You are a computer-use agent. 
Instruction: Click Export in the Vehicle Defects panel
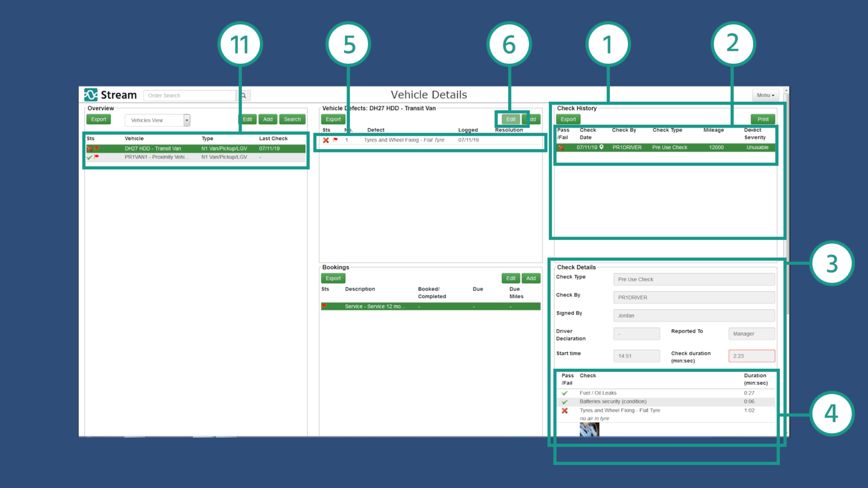[x=333, y=119]
